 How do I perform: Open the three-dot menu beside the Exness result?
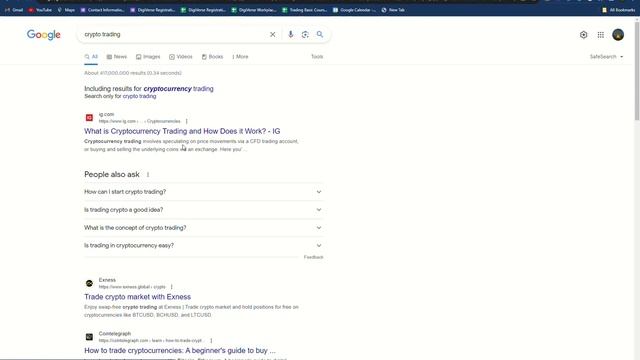(x=171, y=287)
